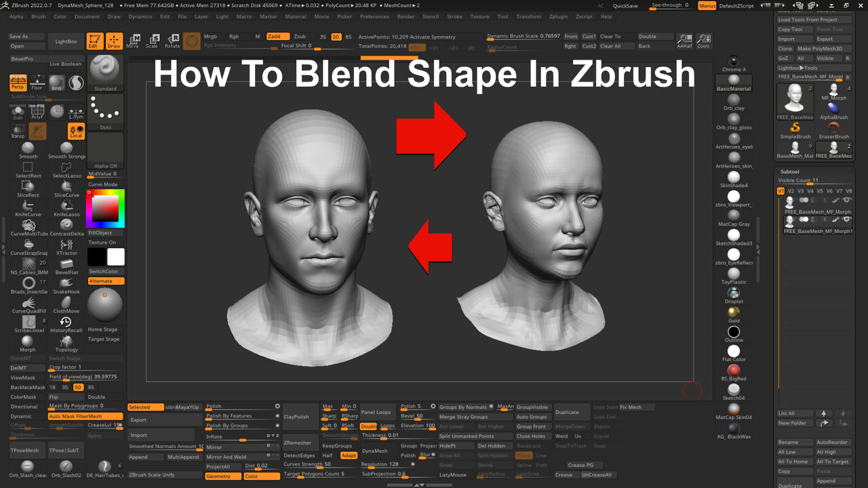This screenshot has width=868, height=488.
Task: Toggle the Floor grid
Action: click(37, 83)
